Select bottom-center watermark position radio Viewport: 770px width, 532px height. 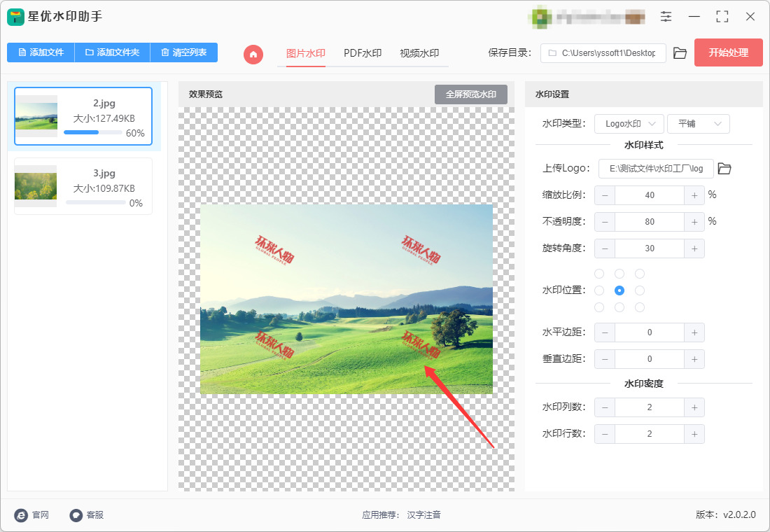point(619,307)
